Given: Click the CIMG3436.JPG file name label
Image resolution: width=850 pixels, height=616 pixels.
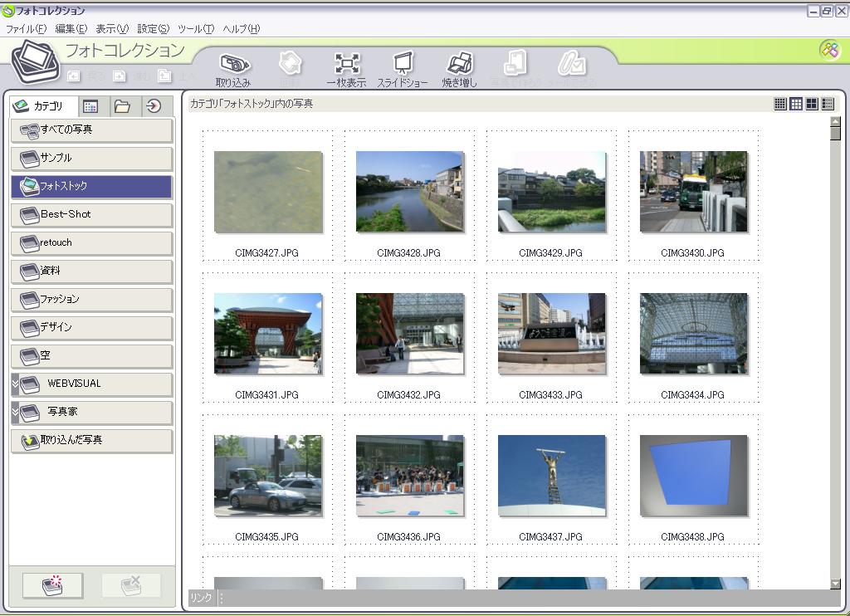Looking at the screenshot, I should coord(408,537).
